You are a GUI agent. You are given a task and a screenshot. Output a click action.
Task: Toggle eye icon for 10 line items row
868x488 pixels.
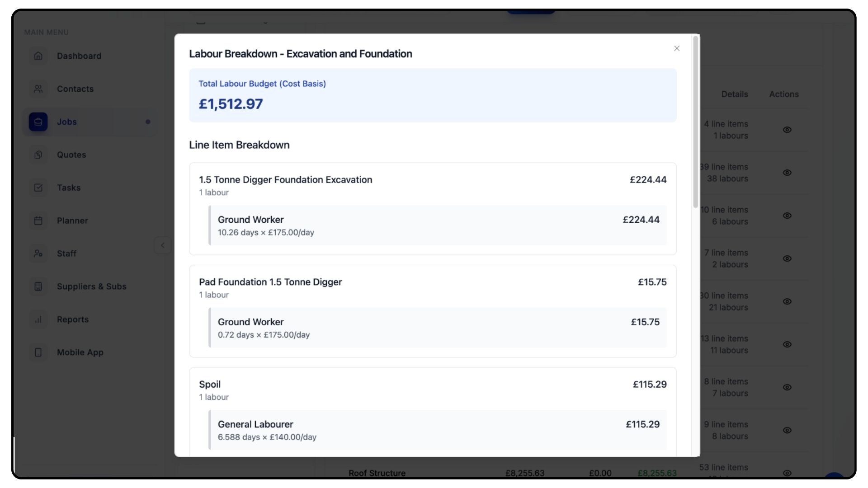click(x=787, y=216)
